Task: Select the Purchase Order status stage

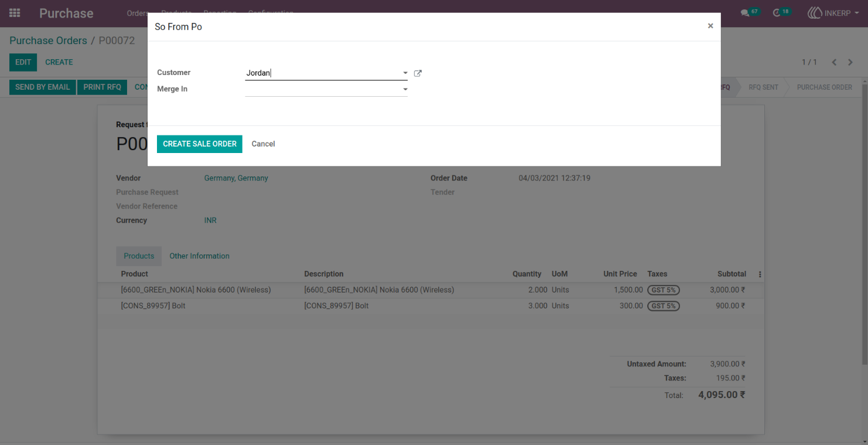Action: pos(825,87)
